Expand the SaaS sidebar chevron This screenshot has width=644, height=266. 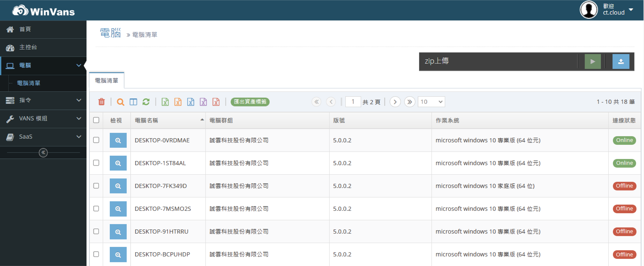pyautogui.click(x=79, y=137)
